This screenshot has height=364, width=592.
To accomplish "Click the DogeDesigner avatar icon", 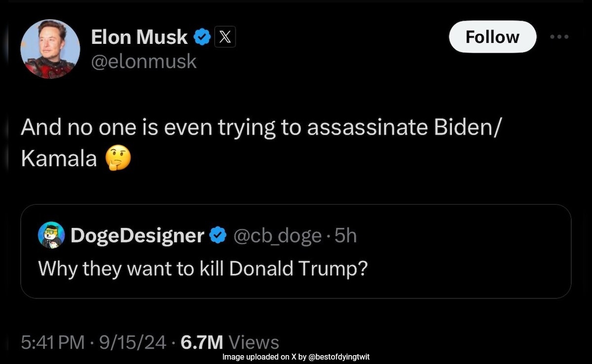I will 51,235.
